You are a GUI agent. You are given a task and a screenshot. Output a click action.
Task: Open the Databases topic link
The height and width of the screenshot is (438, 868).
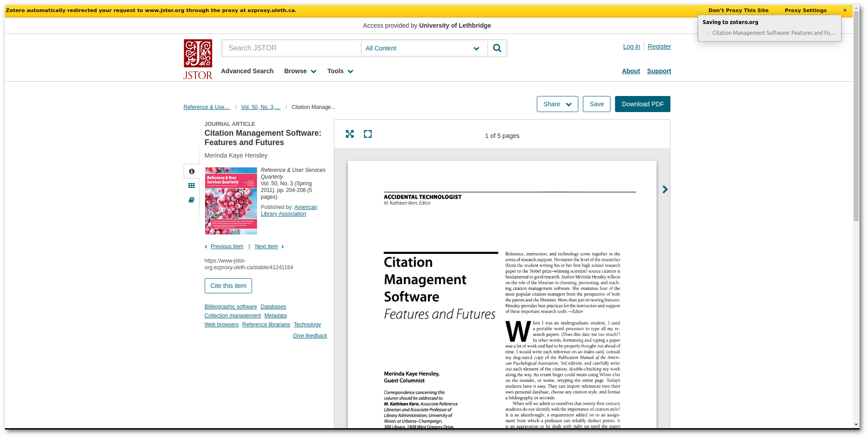click(273, 307)
